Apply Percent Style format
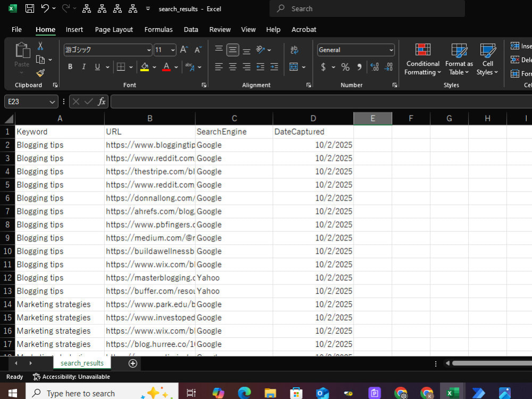Screen dimensions: 532x399 [x=345, y=67]
